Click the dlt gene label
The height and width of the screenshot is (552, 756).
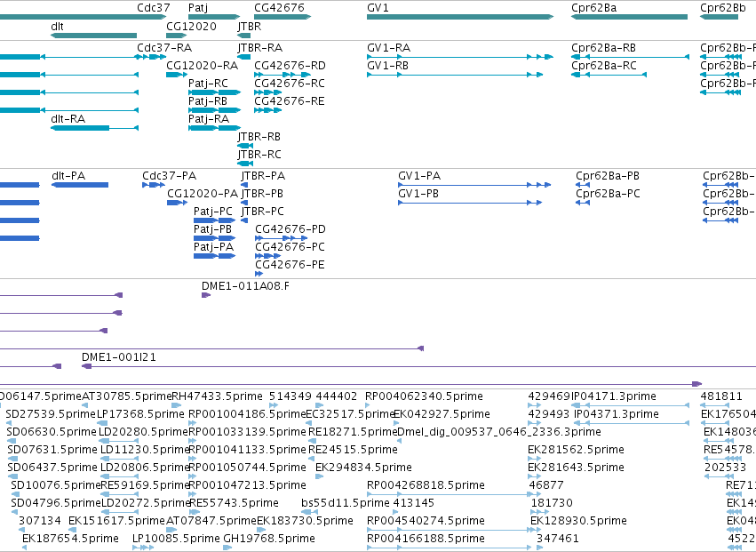click(x=57, y=26)
